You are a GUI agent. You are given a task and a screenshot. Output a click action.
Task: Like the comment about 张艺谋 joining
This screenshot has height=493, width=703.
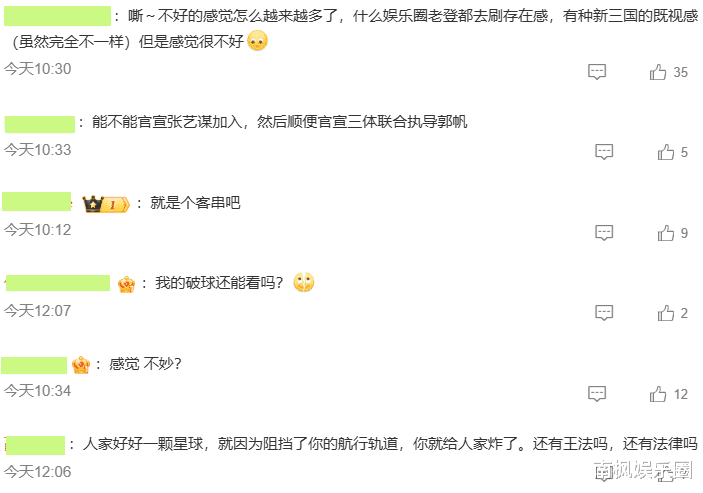[666, 152]
